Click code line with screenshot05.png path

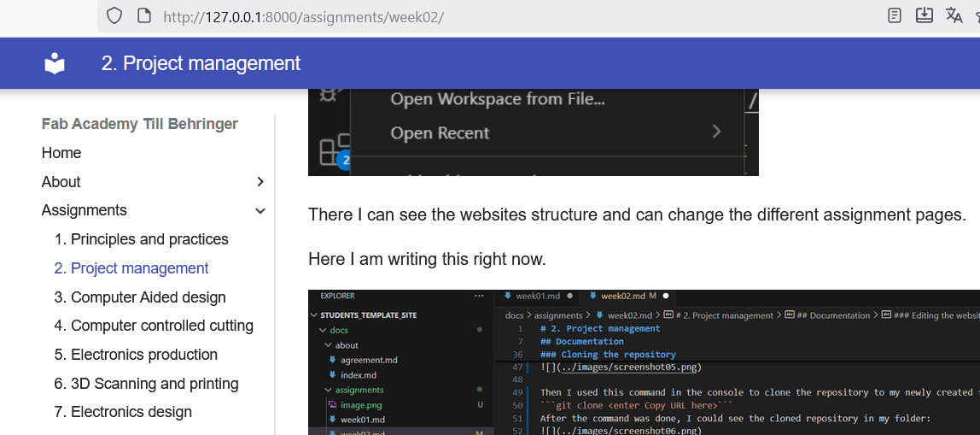(x=621, y=367)
